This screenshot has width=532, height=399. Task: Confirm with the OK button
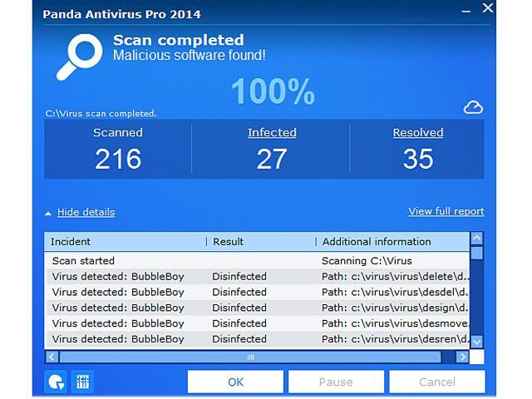click(x=235, y=382)
